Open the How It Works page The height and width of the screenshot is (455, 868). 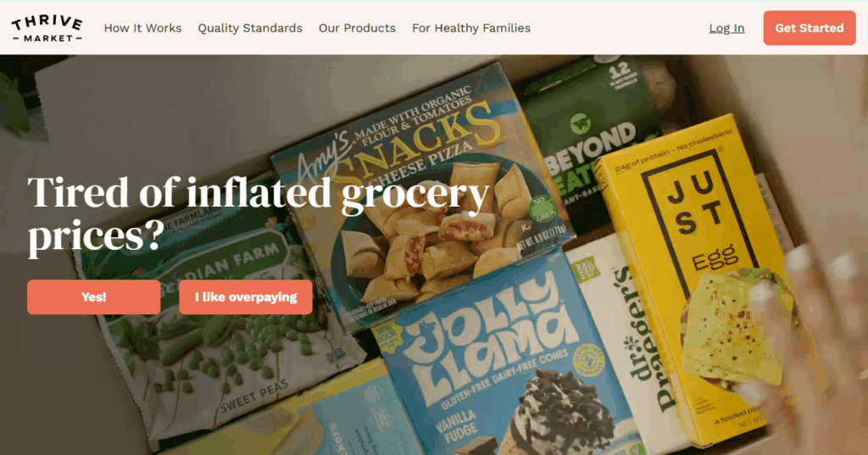coord(142,28)
